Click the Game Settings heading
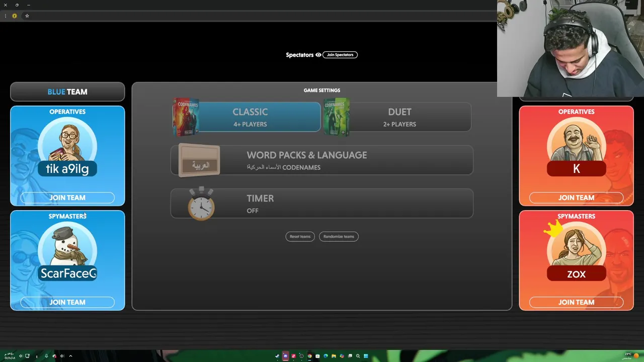 pos(322,90)
